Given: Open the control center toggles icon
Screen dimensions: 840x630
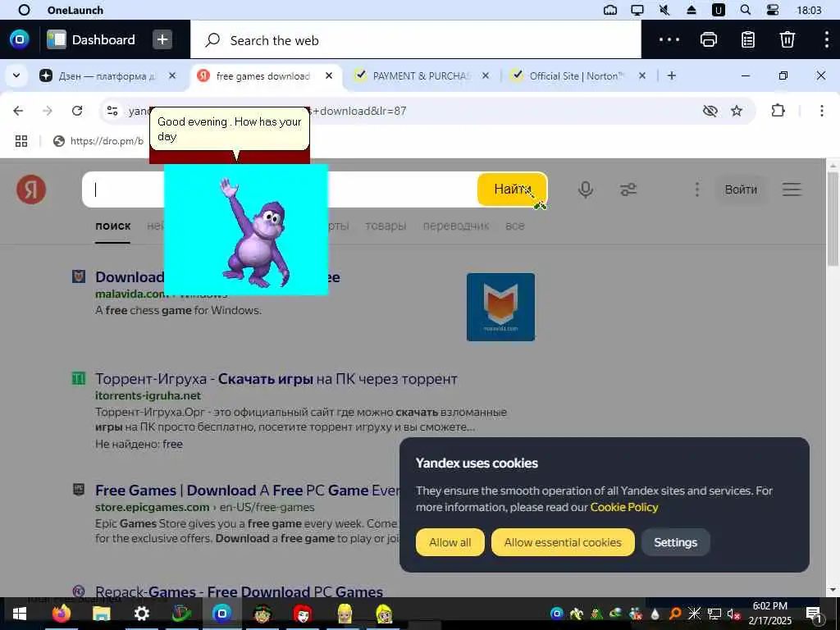Looking at the screenshot, I should [773, 10].
